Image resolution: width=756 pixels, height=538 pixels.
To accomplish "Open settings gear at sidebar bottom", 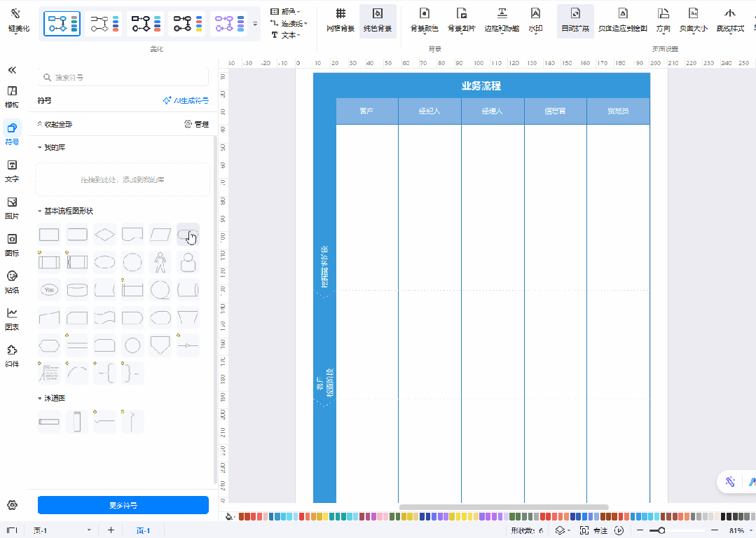I will click(12, 505).
